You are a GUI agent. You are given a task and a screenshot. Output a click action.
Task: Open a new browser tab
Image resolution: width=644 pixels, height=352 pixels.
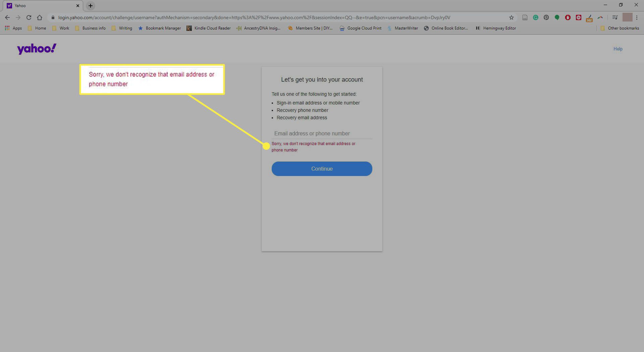91,6
